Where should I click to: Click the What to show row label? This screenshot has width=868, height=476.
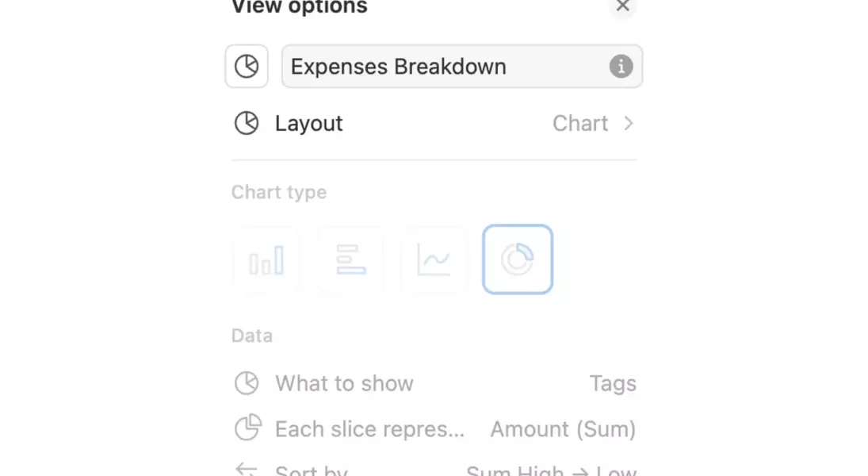(x=344, y=383)
